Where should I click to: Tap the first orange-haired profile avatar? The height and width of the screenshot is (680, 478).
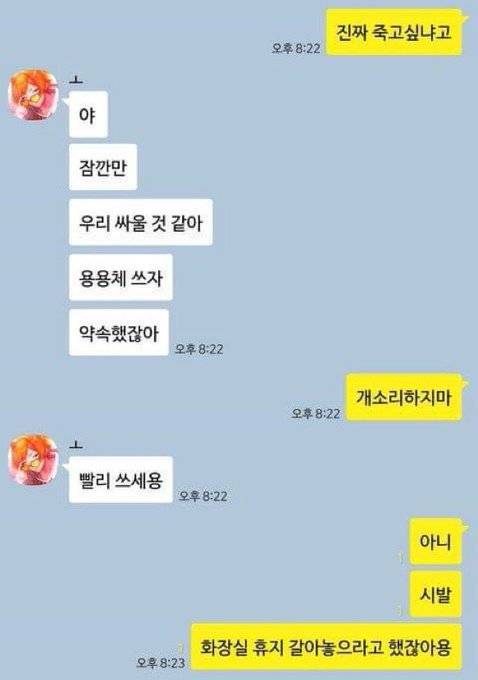(33, 94)
